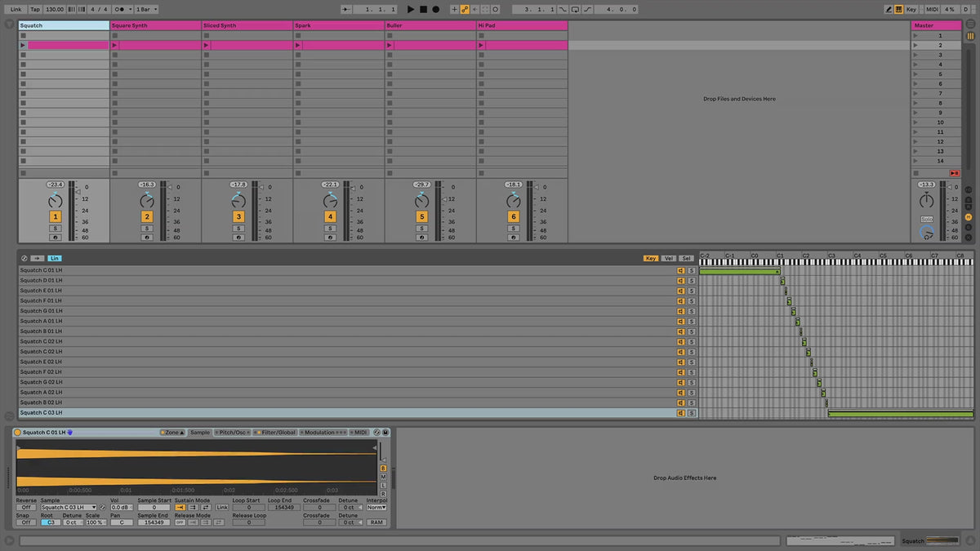The width and height of the screenshot is (980, 551).
Task: Click the Stop button in transport
Action: pyautogui.click(x=423, y=9)
